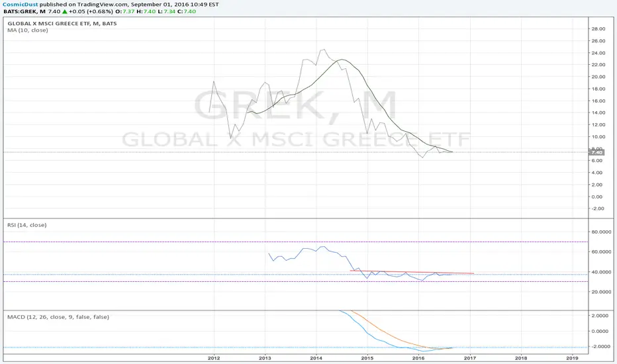Click the 0.0000 MACD axis label

pos(600,332)
